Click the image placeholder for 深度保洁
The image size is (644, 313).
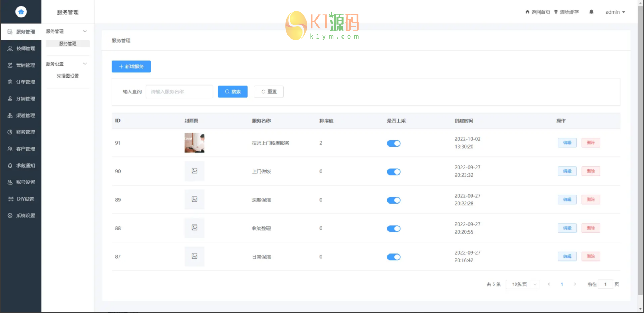coord(194,199)
